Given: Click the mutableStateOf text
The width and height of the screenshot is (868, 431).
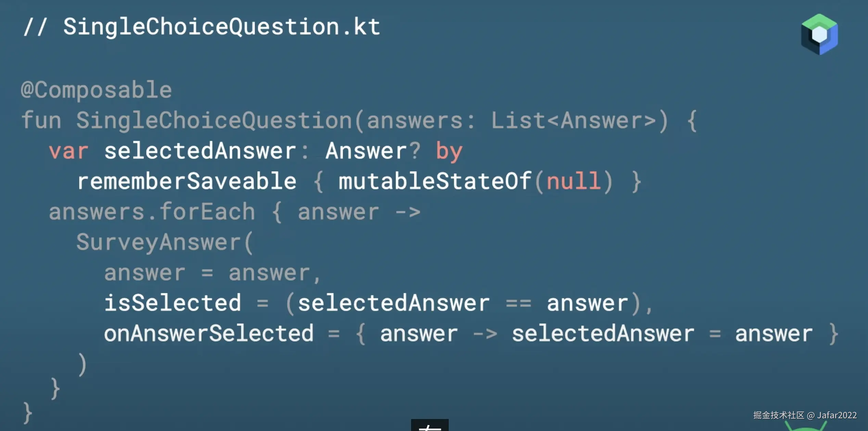Looking at the screenshot, I should 435,181.
